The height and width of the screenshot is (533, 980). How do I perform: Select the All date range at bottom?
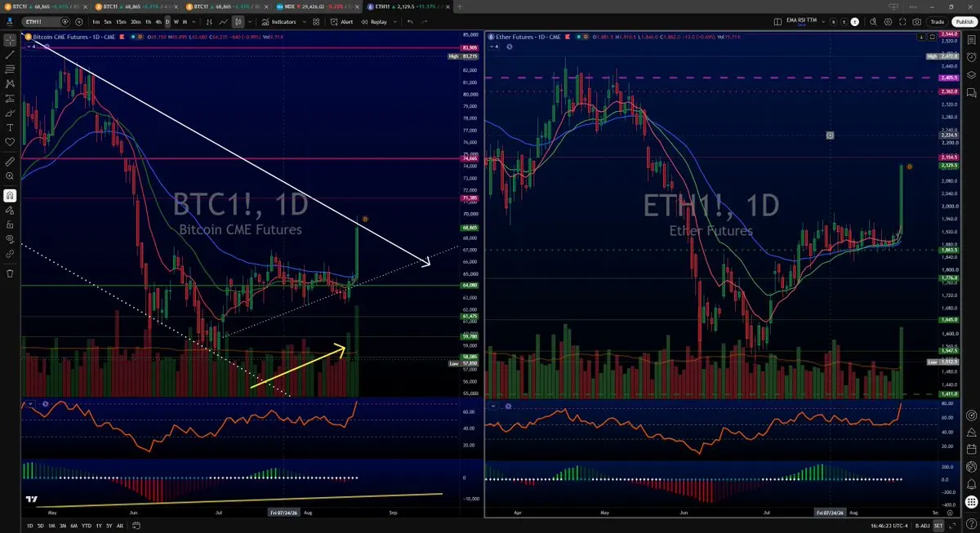click(x=120, y=526)
